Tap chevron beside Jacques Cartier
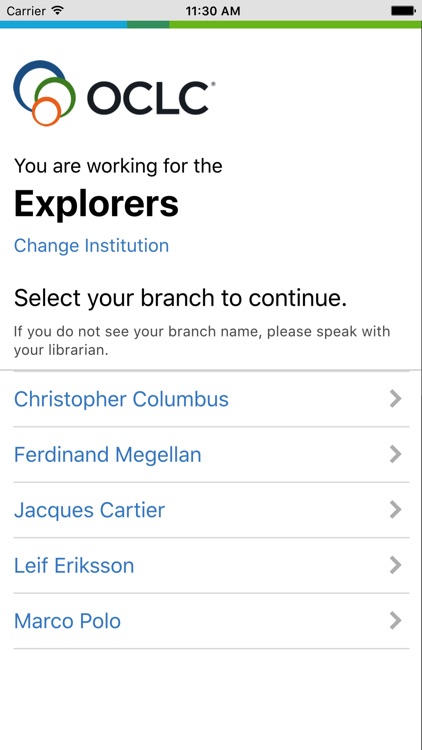Screen dimensions: 422x750 [395, 509]
